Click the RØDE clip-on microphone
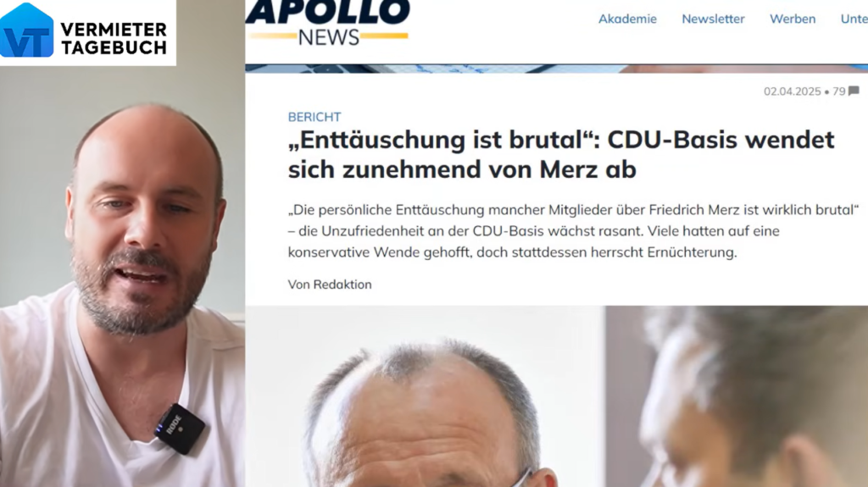The width and height of the screenshot is (868, 487). (180, 429)
